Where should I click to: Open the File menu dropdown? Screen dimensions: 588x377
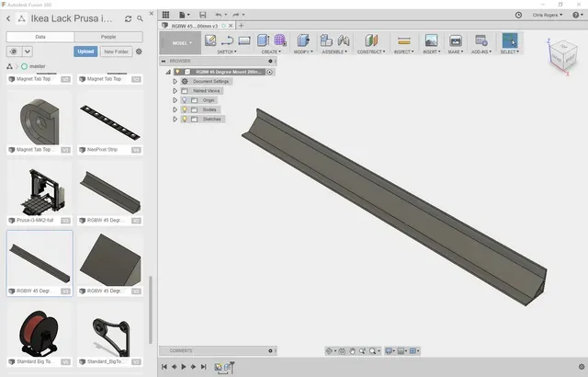pos(184,15)
